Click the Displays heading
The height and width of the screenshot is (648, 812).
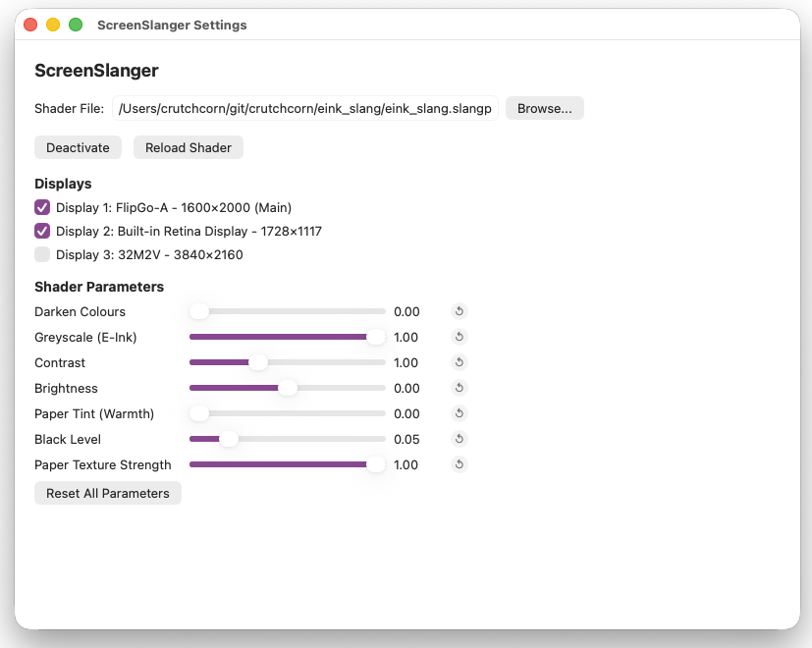63,184
